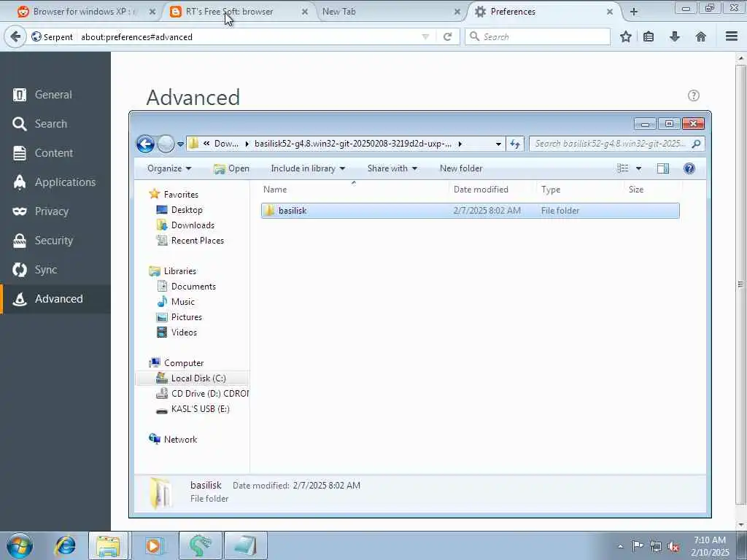Create a New folder

[461, 168]
